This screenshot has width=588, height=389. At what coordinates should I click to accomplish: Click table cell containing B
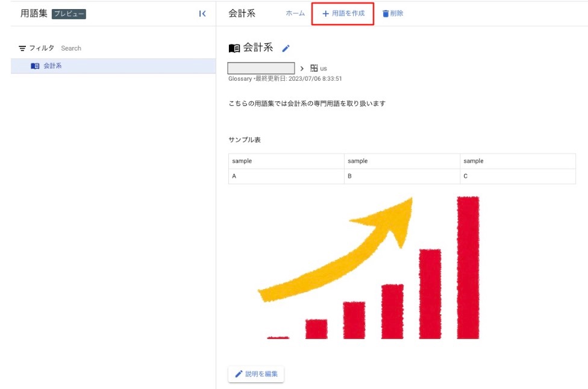pos(402,176)
